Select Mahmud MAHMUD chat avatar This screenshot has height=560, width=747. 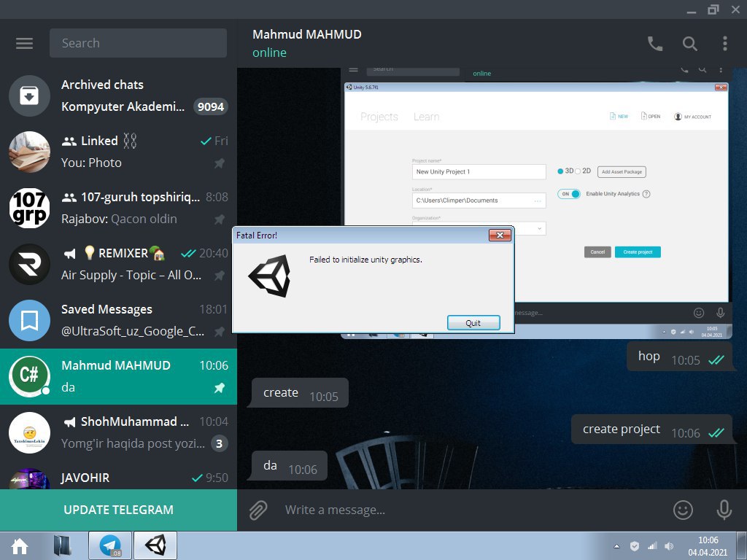(29, 377)
